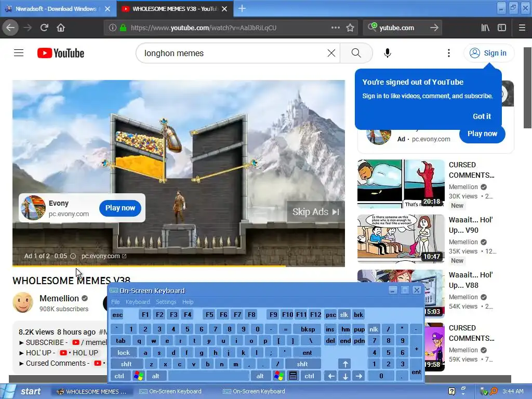The width and height of the screenshot is (532, 399).
Task: Open page actions three-dot menu in address bar
Action: click(335, 28)
